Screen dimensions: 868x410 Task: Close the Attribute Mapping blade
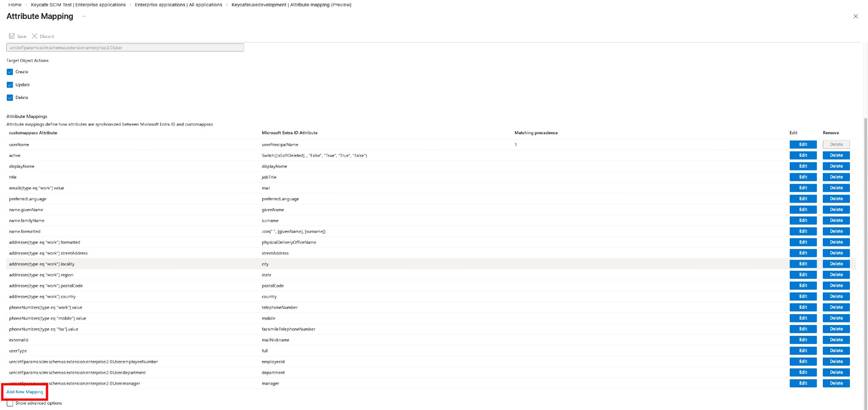click(855, 16)
